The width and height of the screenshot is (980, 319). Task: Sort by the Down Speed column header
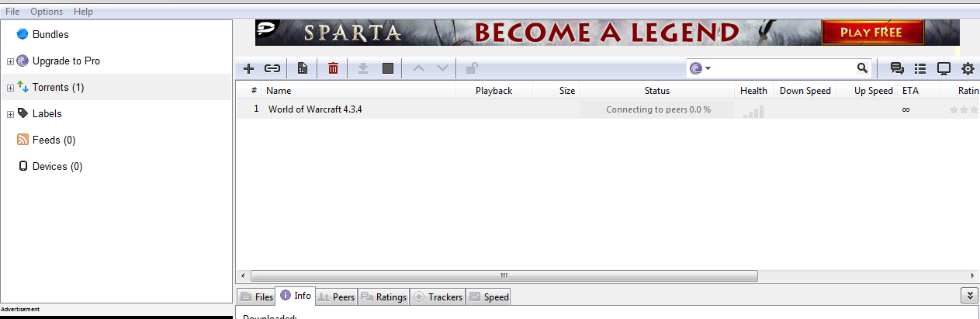[x=805, y=90]
